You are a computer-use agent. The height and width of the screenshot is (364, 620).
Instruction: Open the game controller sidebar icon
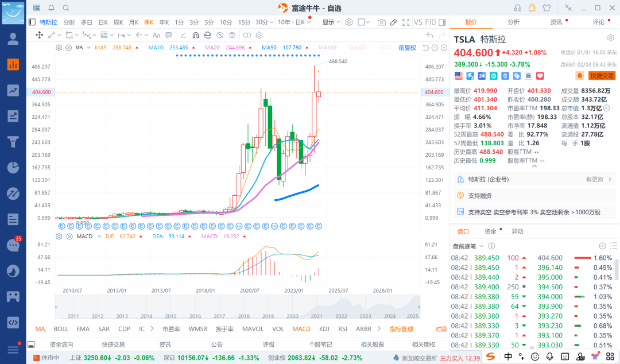(x=13, y=296)
